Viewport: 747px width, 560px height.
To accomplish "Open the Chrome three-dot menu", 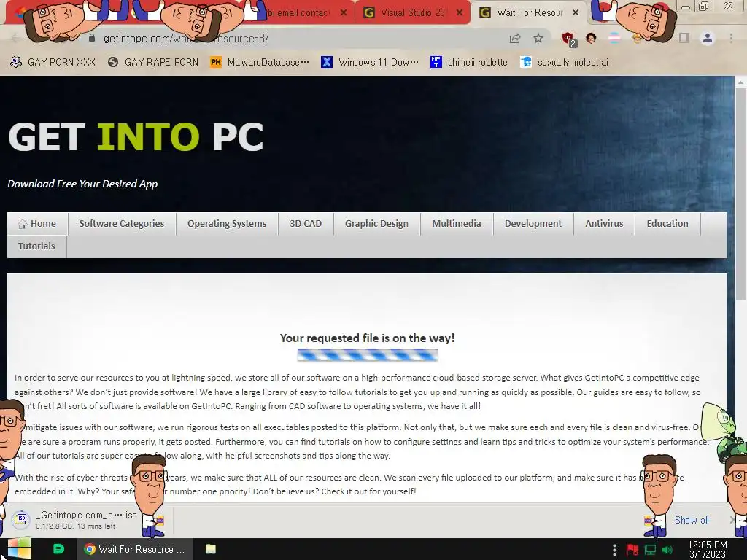I will pos(731,38).
